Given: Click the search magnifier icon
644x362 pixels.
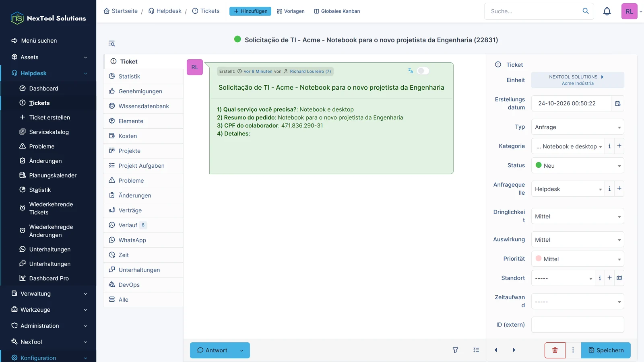Looking at the screenshot, I should point(586,11).
